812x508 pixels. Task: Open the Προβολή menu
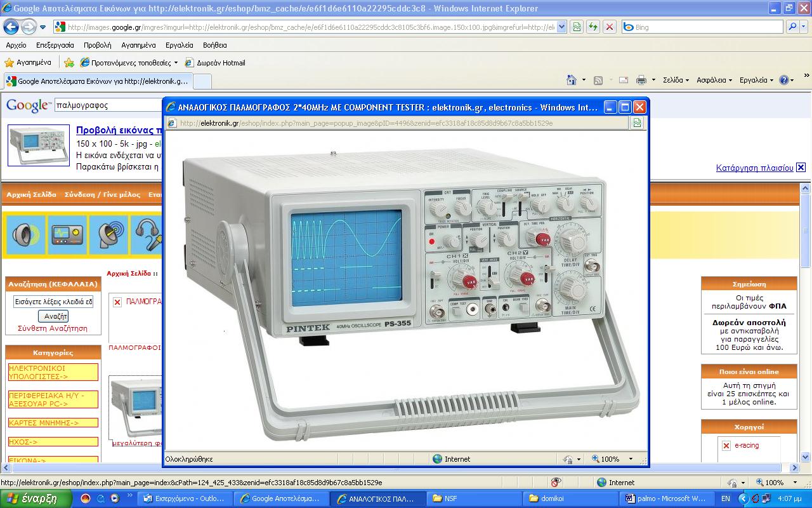click(97, 45)
